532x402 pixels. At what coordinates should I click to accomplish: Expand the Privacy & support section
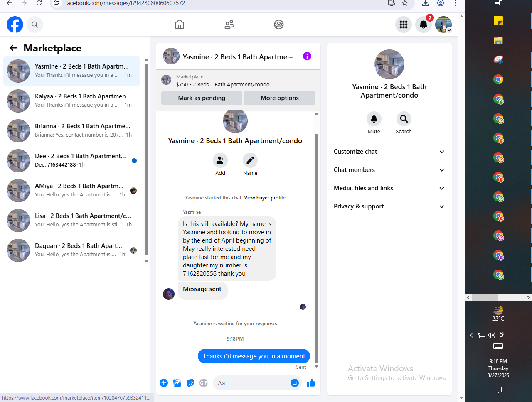point(389,206)
